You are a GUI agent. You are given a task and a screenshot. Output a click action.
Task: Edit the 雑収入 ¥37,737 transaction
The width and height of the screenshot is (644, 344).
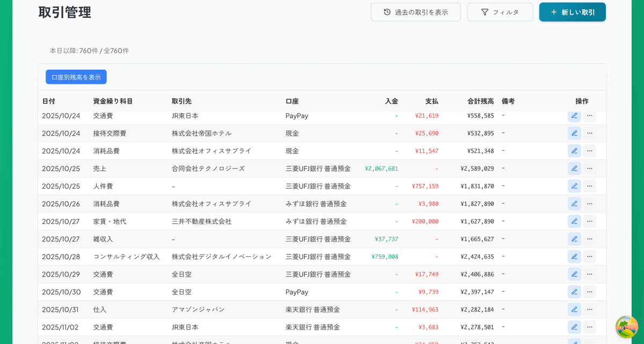click(x=574, y=239)
